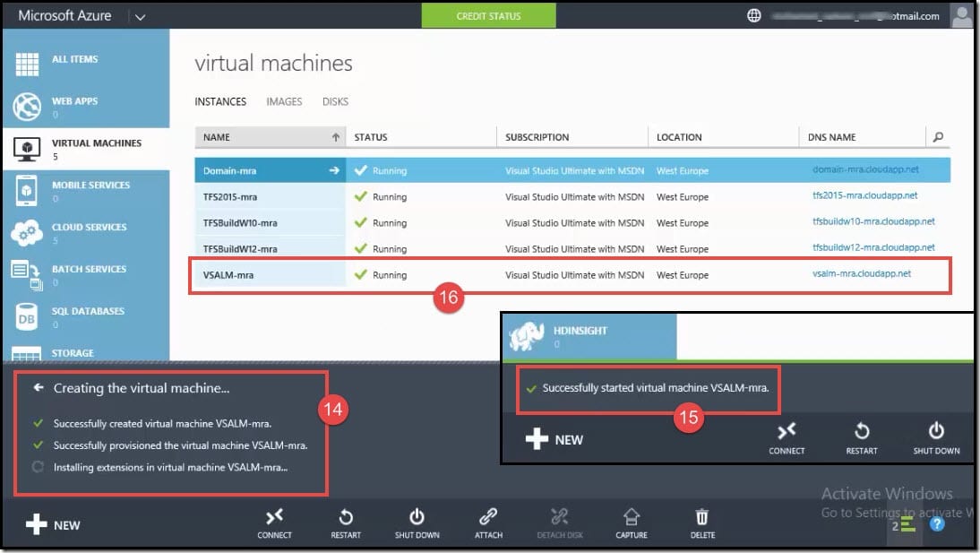Viewport: 980px width, 553px height.
Task: Click the Delete trash icon
Action: pos(702,520)
